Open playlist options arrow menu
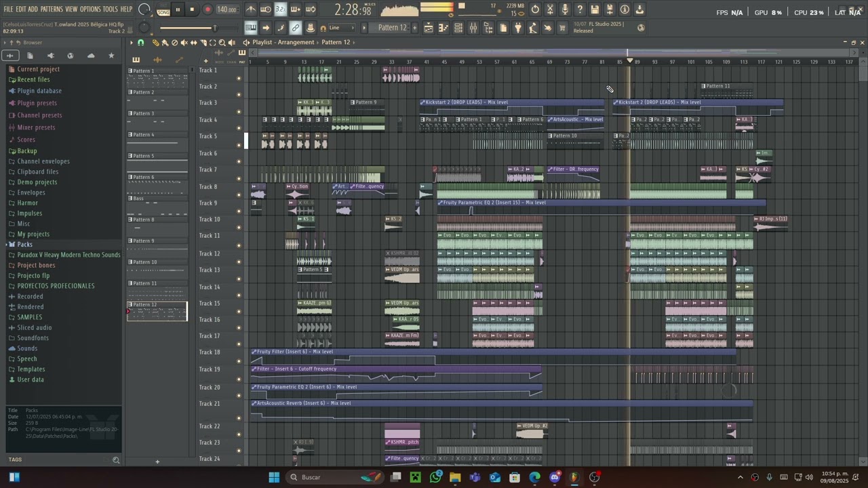This screenshot has width=868, height=488. [x=132, y=42]
